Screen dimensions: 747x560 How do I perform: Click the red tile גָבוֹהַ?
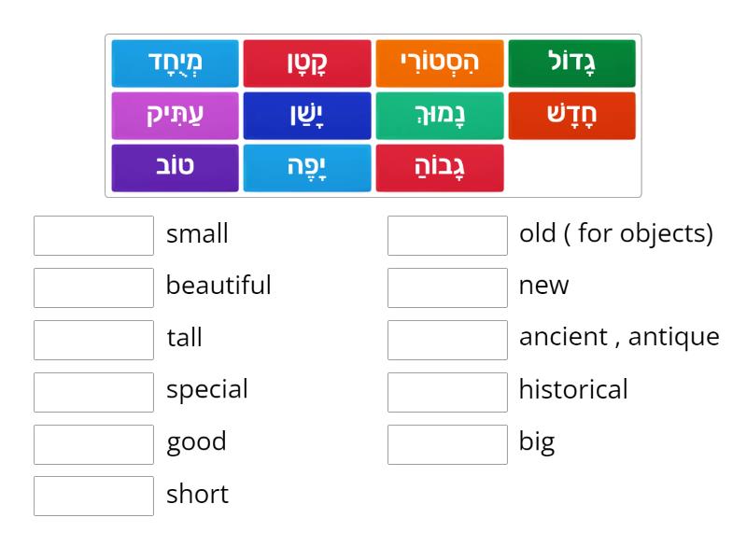coord(439,168)
